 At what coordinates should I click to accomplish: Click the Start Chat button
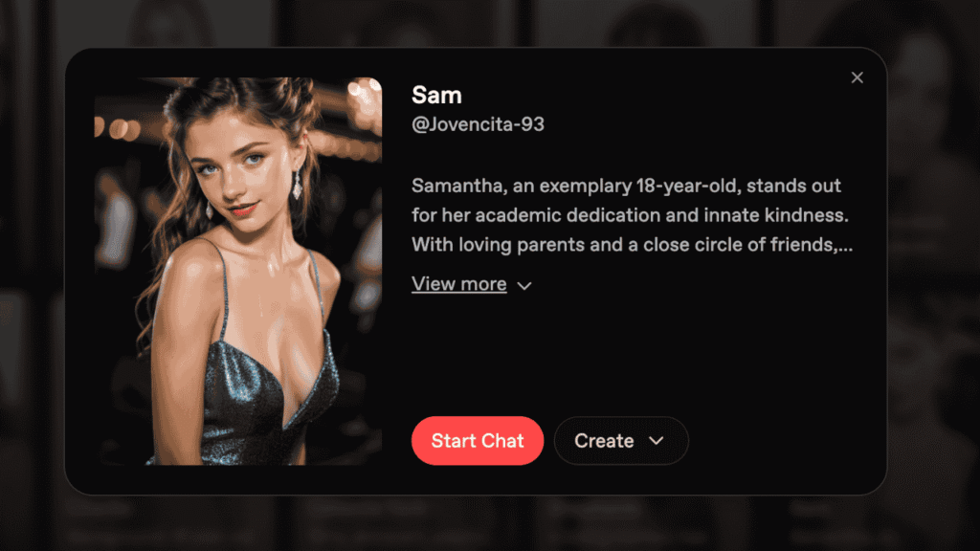pyautogui.click(x=478, y=440)
